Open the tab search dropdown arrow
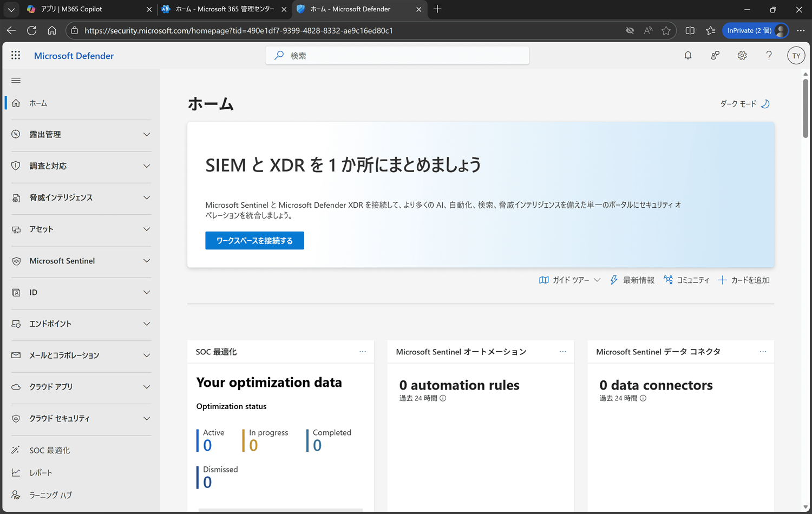 coord(11,9)
